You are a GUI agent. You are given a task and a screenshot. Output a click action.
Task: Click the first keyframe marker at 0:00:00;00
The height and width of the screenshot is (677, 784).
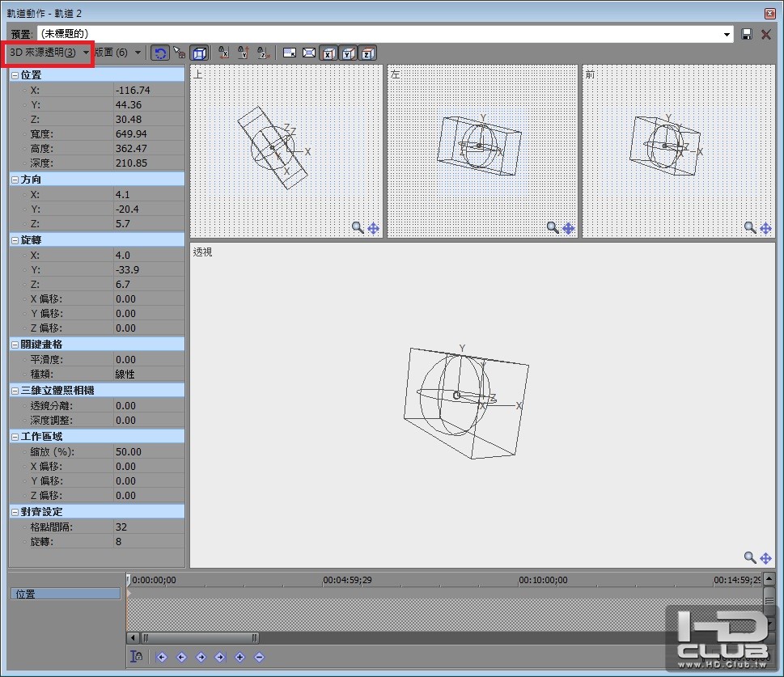click(129, 594)
